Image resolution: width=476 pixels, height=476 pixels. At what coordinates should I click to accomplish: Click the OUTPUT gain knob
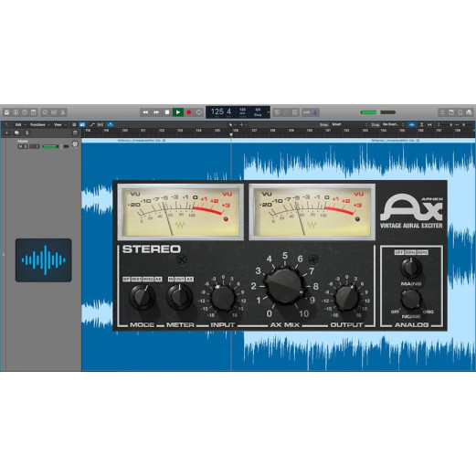coord(347,299)
